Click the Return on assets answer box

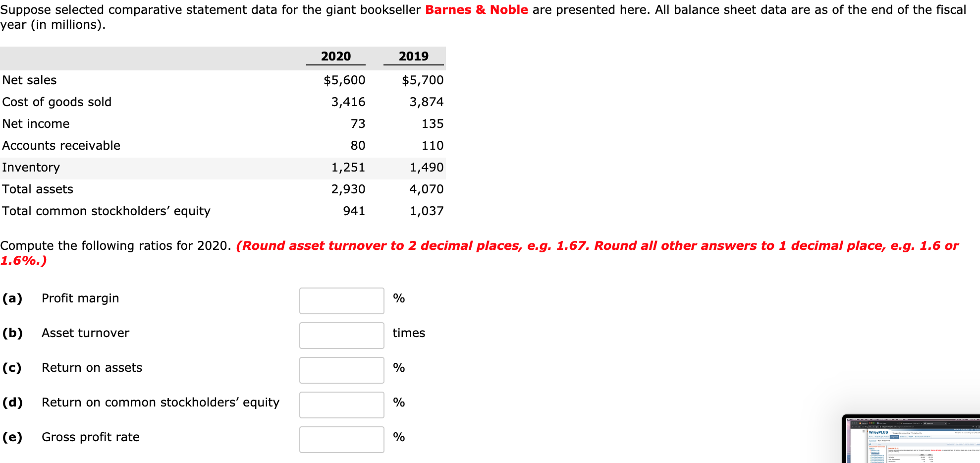pyautogui.click(x=341, y=370)
